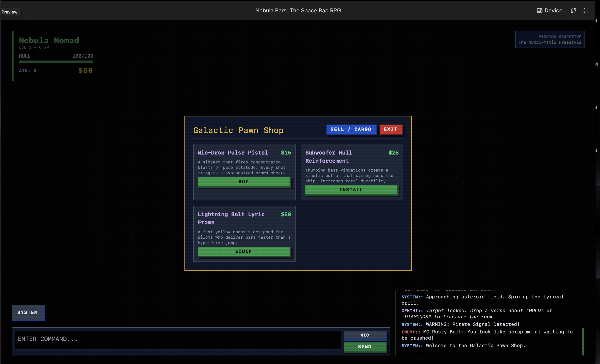Click the $50 credits display
Viewport: 600px width, 364px height.
(85, 71)
